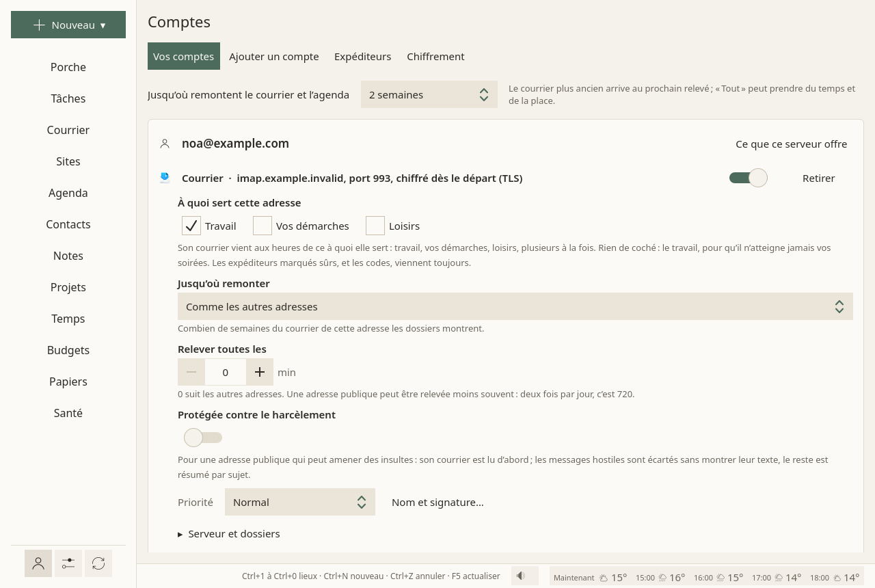Open the Comme les autres adresses dropdown

[515, 306]
